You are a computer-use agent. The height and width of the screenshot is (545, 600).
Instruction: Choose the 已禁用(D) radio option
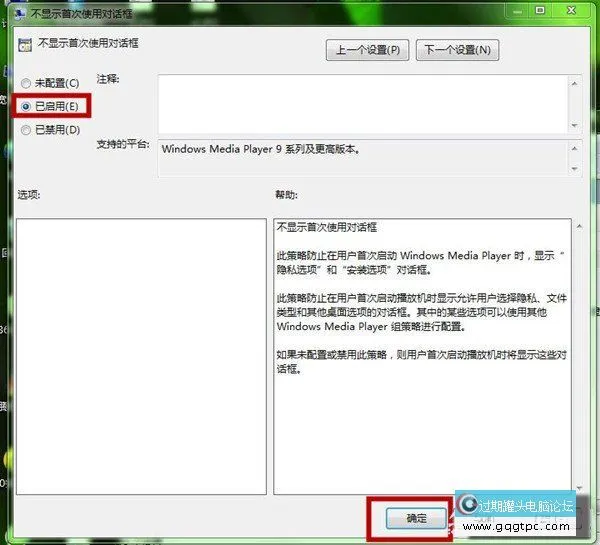pyautogui.click(x=26, y=129)
